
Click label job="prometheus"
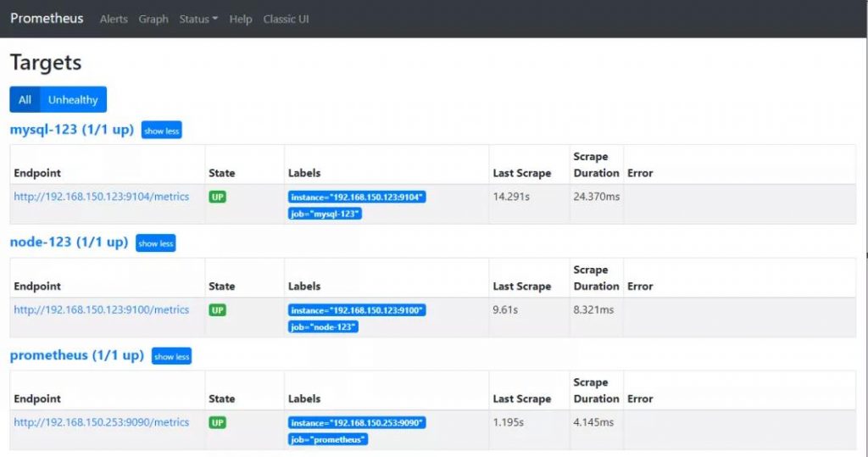point(328,439)
